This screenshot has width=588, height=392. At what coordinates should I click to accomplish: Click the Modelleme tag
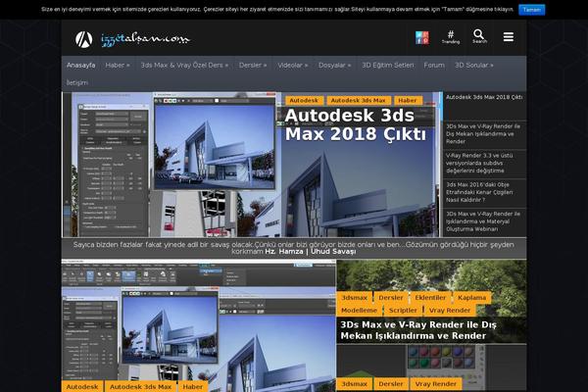point(360,311)
